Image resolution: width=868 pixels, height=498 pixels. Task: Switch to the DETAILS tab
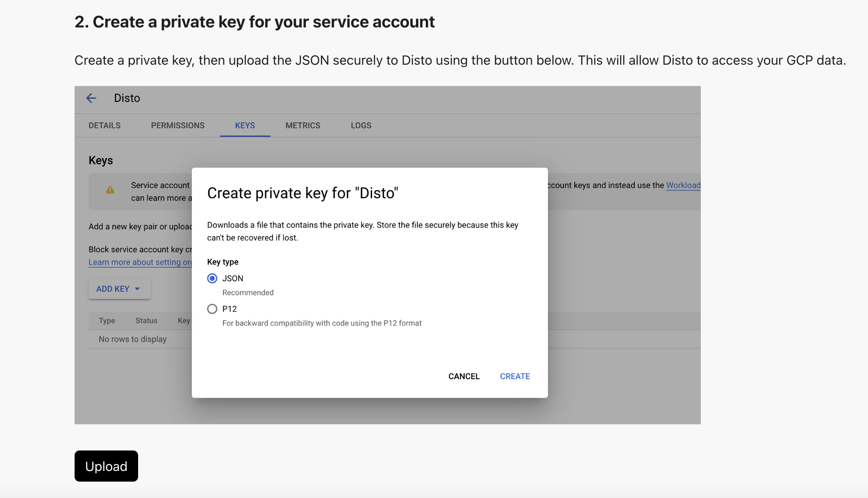tap(105, 125)
